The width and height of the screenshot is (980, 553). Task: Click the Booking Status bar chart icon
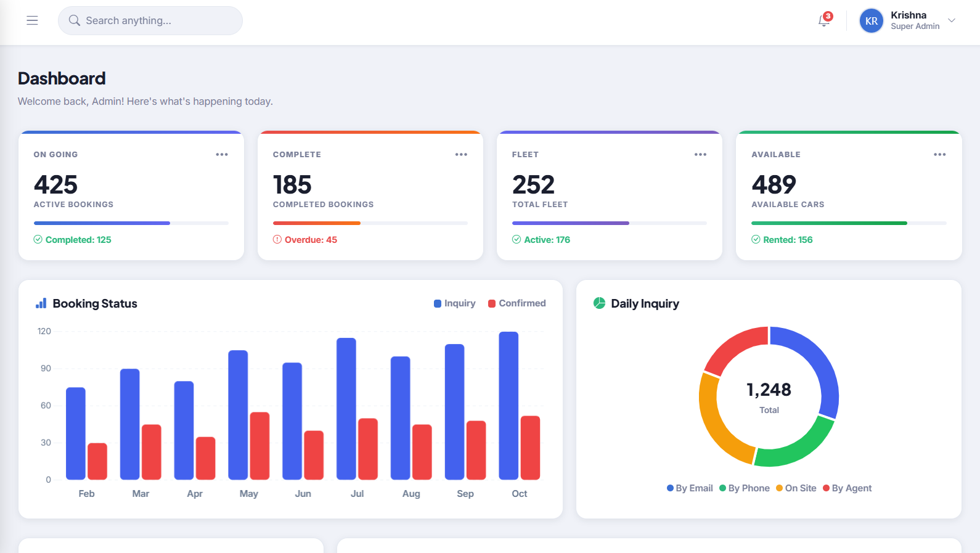[41, 303]
